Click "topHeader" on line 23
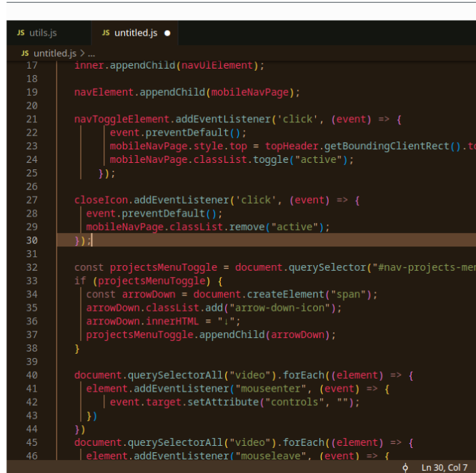The height and width of the screenshot is (473, 476). pyautogui.click(x=292, y=146)
